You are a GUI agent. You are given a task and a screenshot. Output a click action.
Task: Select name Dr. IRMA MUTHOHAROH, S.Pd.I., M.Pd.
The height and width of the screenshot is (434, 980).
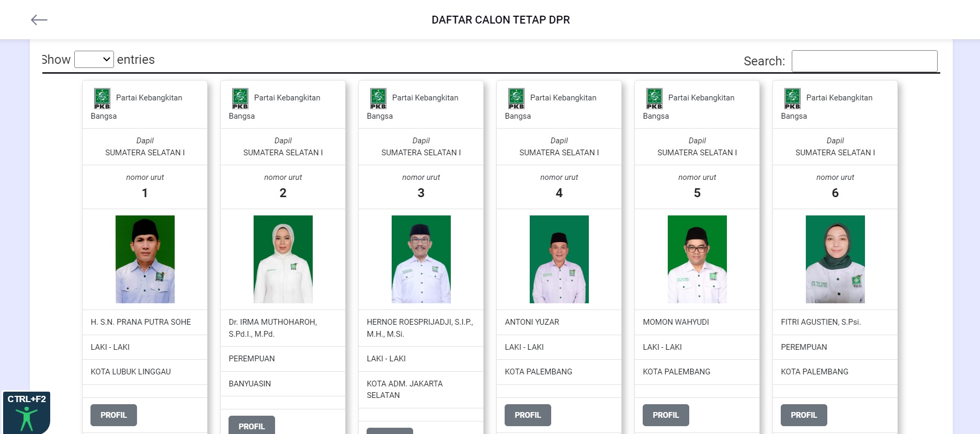[x=273, y=328]
